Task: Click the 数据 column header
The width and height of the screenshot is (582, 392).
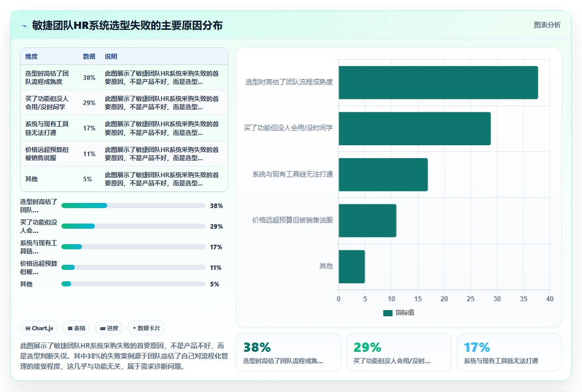Action: (89, 56)
